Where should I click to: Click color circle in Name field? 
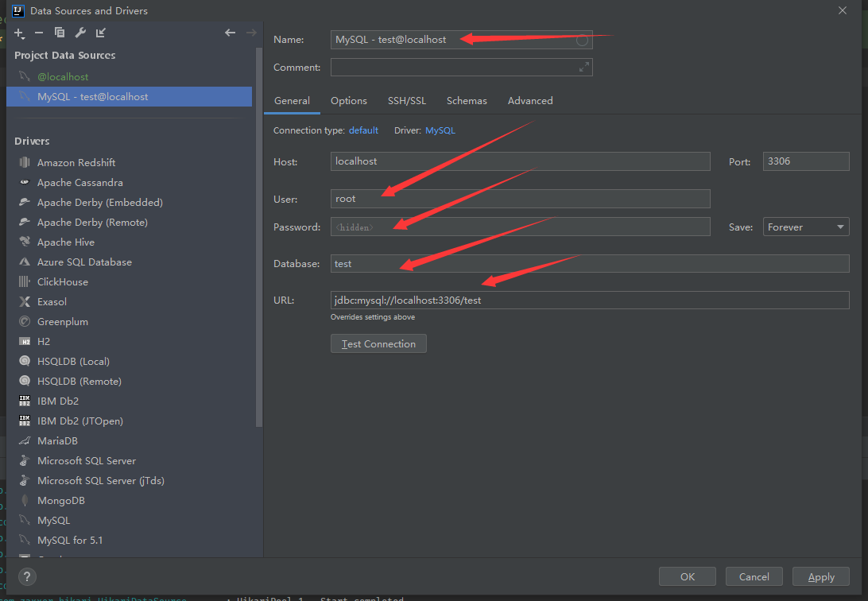pyautogui.click(x=582, y=40)
